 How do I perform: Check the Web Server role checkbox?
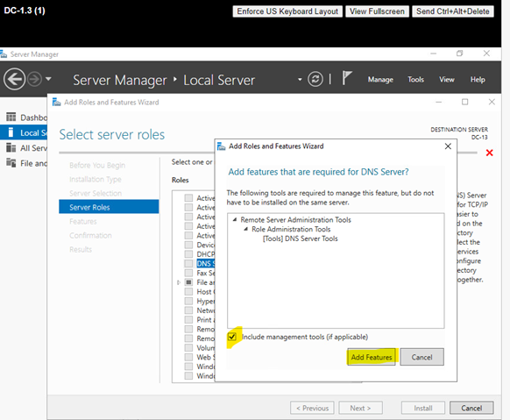pos(188,357)
